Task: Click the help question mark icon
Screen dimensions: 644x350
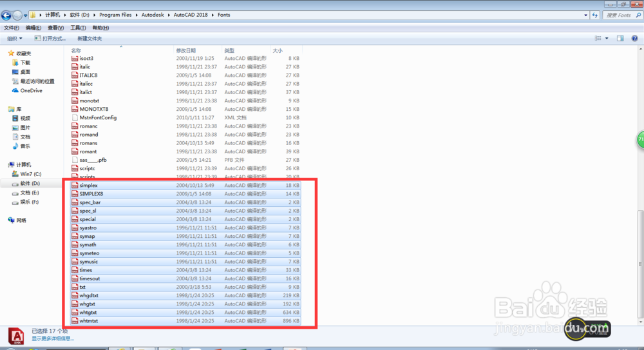Action: pos(634,38)
